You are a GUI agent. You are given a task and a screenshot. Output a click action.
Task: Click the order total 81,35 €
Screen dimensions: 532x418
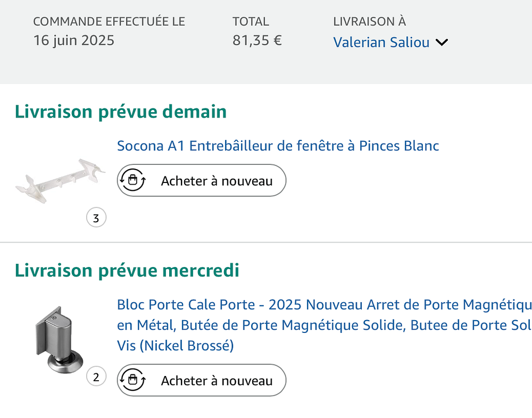coord(257,40)
